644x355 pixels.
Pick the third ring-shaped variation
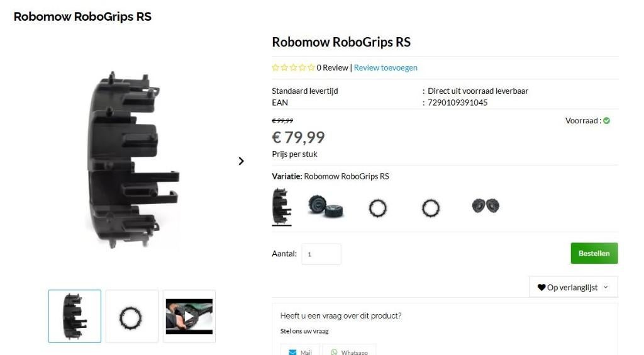pyautogui.click(x=378, y=208)
